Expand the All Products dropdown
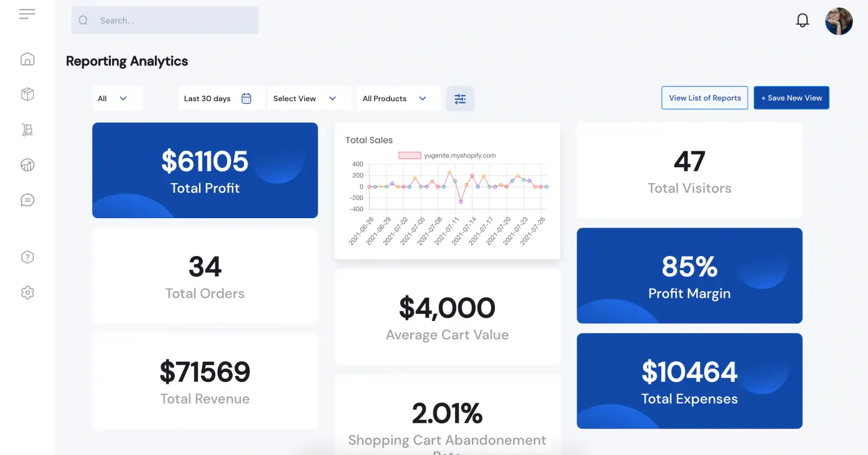Screen dimensions: 868x455 coord(399,98)
